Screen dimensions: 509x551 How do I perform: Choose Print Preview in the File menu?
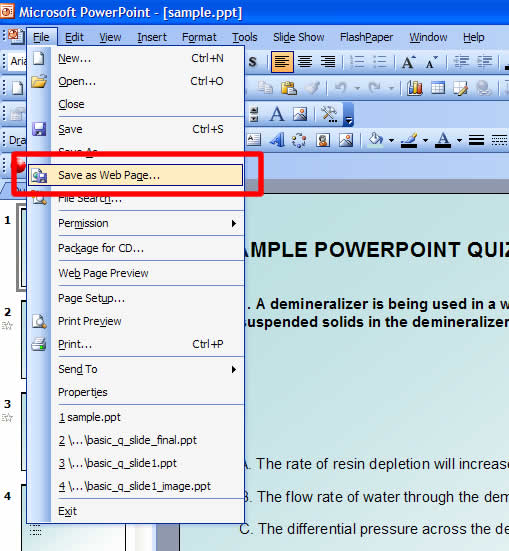pos(136,321)
